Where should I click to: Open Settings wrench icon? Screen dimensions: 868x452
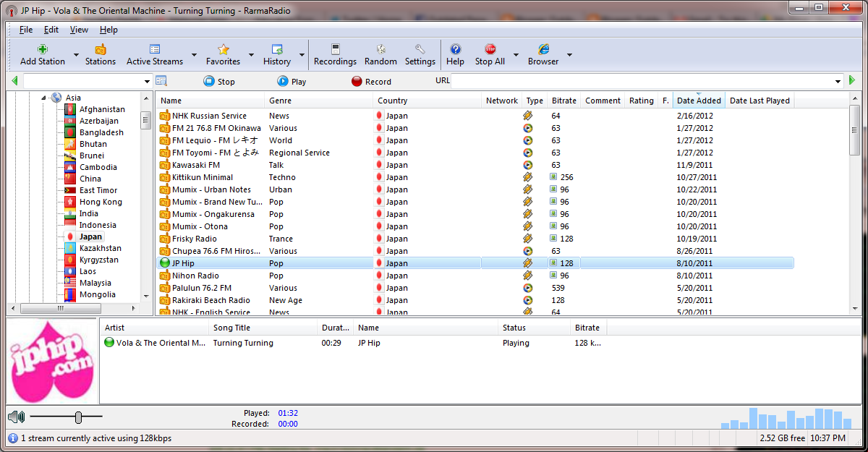point(420,49)
